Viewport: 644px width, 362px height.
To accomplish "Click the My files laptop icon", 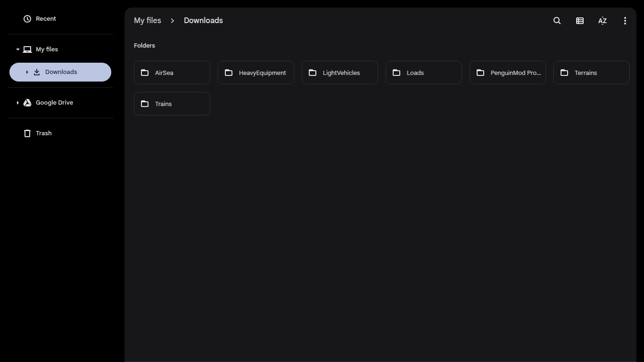I will (27, 49).
